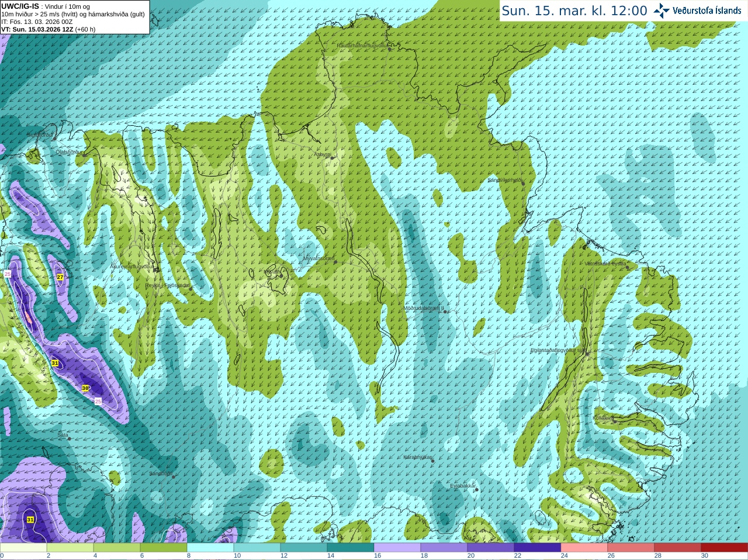Select the Möðrudalsöræfi II station dot
748x560 pixels.
pyautogui.click(x=445, y=312)
